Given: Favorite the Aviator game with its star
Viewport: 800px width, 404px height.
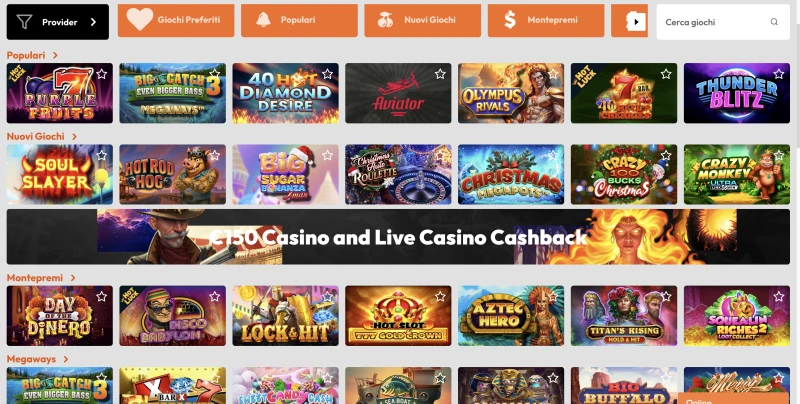Looking at the screenshot, I should click(440, 74).
